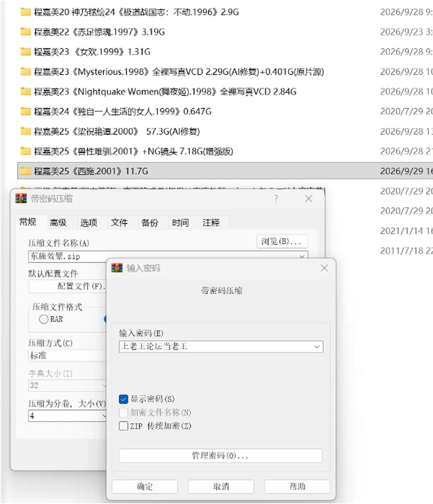Screen dimensions: 433x504
Task: Open the 压缩为分卷 size dropdown
Action: pos(104,416)
